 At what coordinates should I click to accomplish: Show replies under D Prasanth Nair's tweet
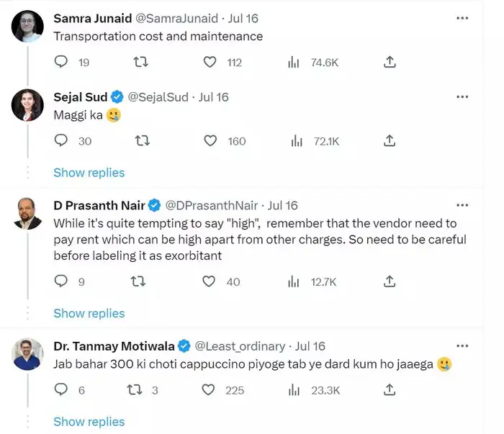pos(89,313)
